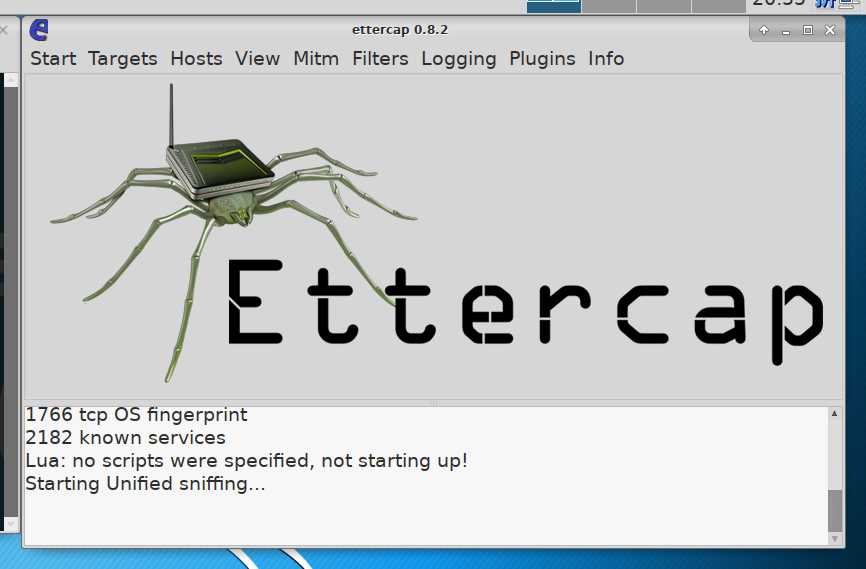Switch to the first highlighted workspace in pager
Screen dimensions: 866x569
(553, 6)
